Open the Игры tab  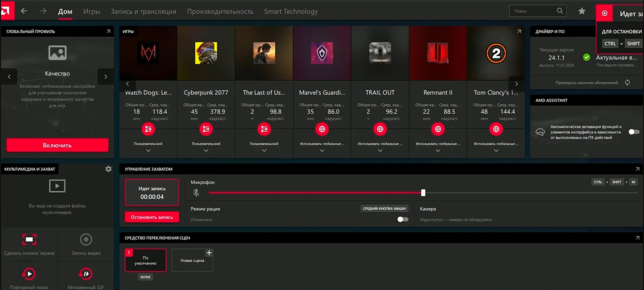(x=92, y=11)
